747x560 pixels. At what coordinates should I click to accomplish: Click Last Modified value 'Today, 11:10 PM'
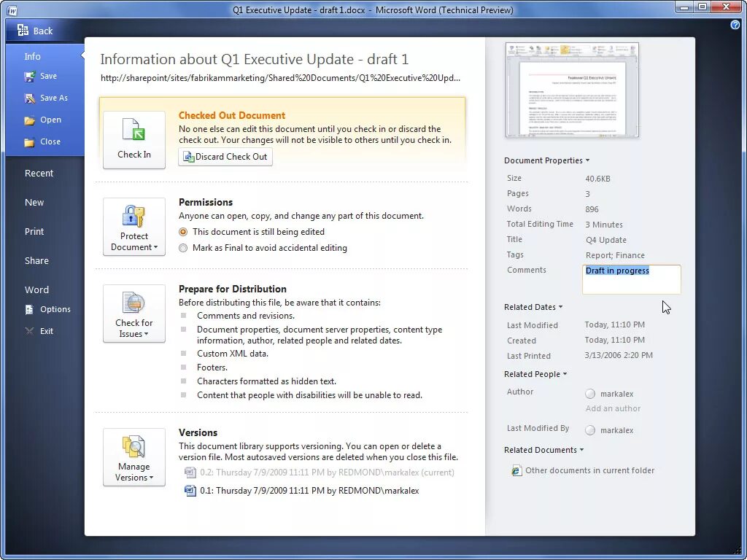point(614,324)
